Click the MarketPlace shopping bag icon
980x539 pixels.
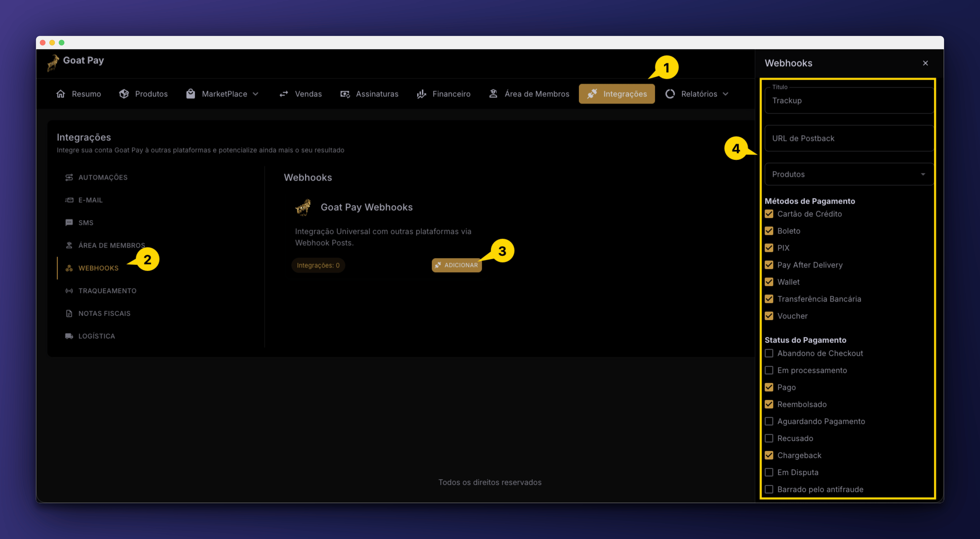click(191, 94)
